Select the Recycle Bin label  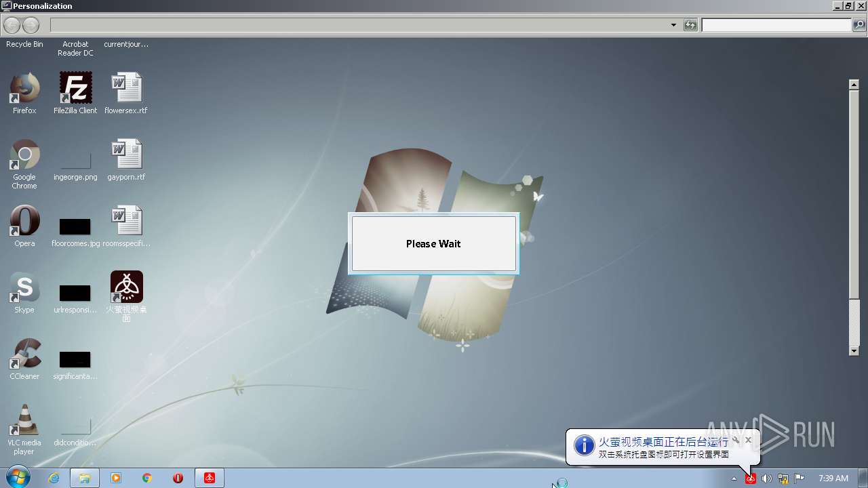coord(24,44)
